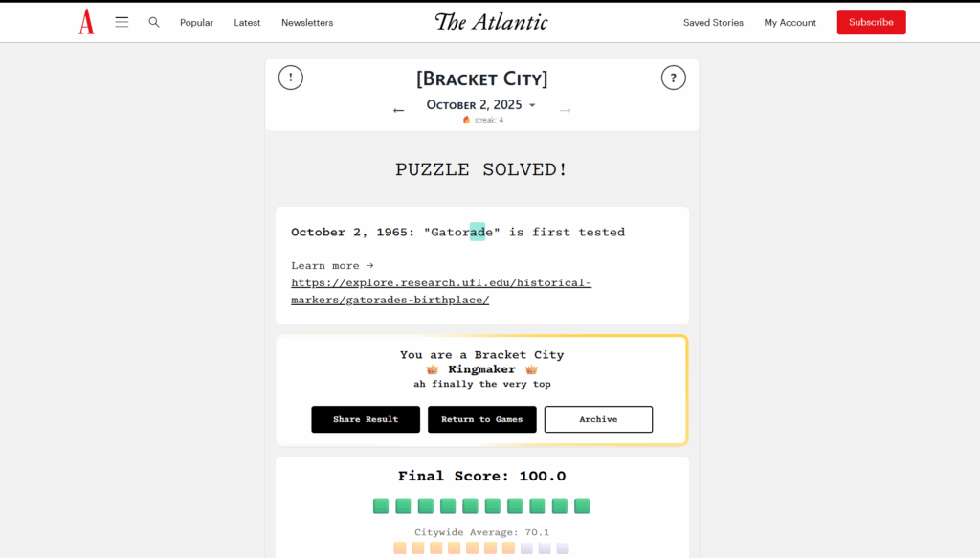Select the Popular menu item
This screenshot has height=558, width=980.
click(x=196, y=22)
